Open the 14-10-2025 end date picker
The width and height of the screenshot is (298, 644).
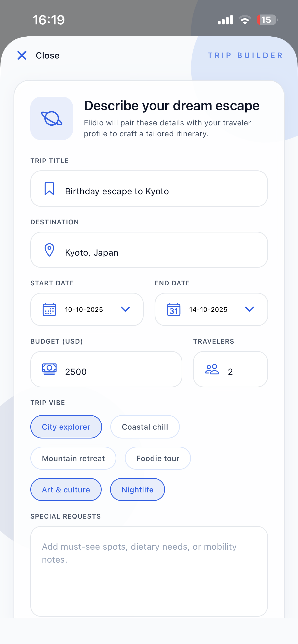(208, 310)
